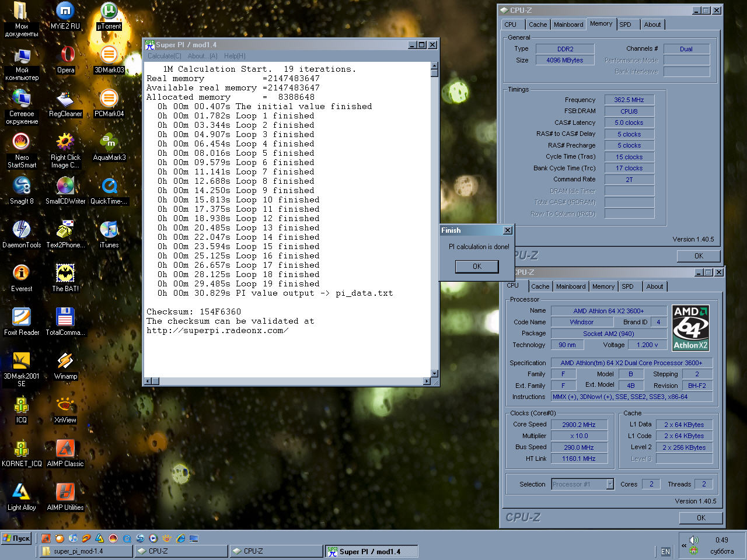This screenshot has height=560, width=747.
Task: Launch SmallCDWriter from the desktop
Action: (65, 191)
